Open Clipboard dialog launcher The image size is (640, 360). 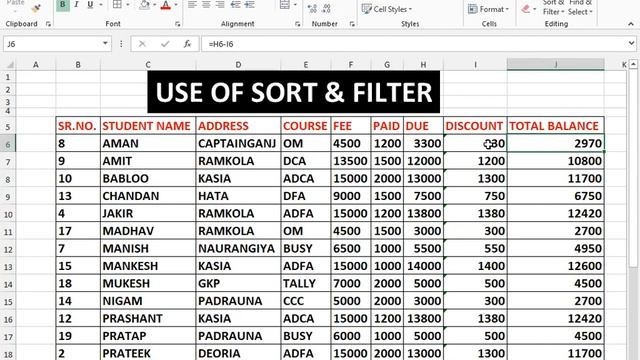48,24
